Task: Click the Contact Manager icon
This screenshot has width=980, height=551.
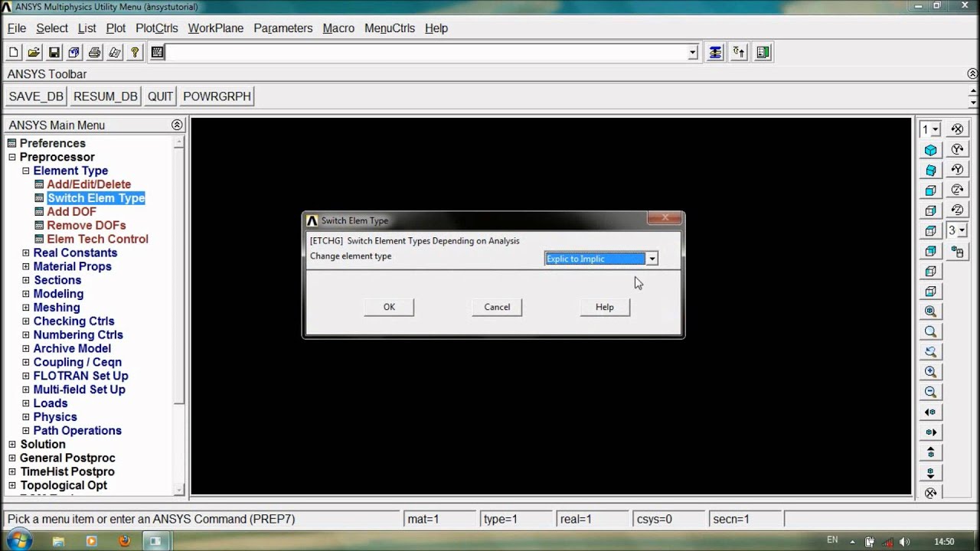Action: (763, 52)
